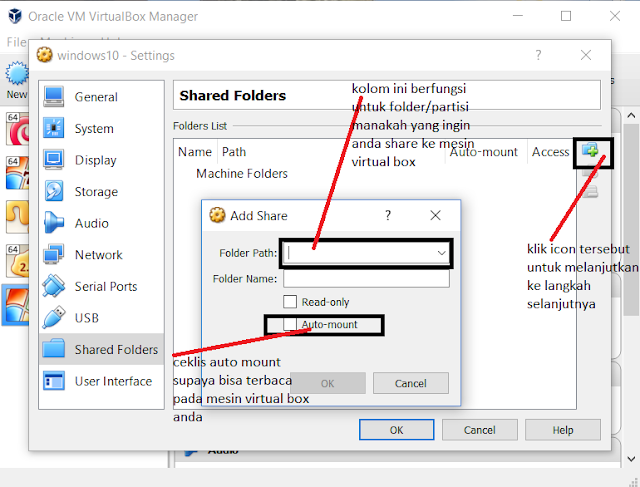Select the User Interface settings category

[101, 381]
